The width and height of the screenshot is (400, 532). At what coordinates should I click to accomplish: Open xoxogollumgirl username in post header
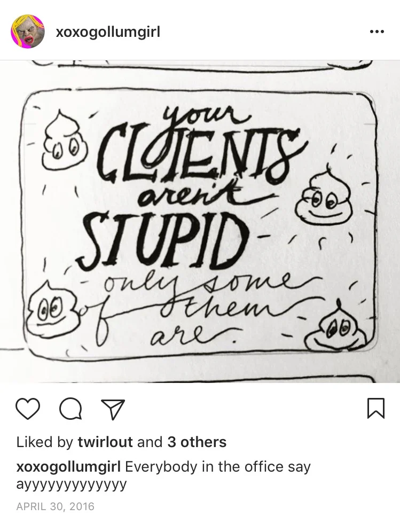click(107, 32)
